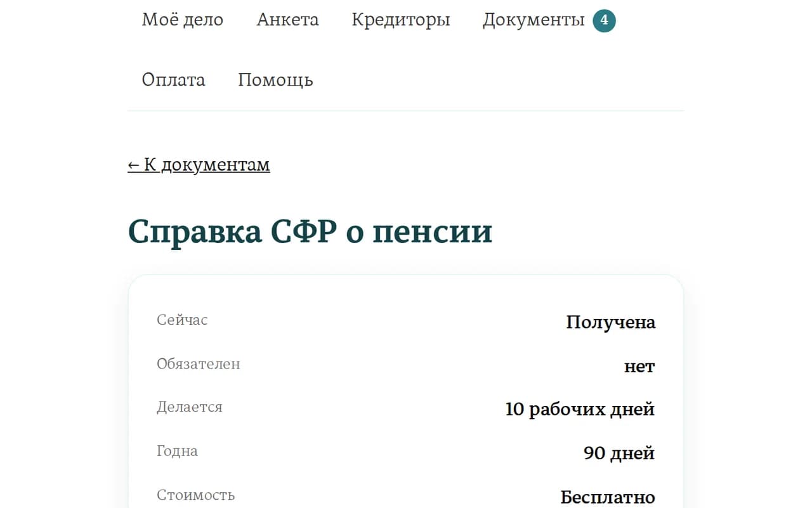Click the Обязателен label
Viewport: 812px width, 508px height.
(199, 364)
